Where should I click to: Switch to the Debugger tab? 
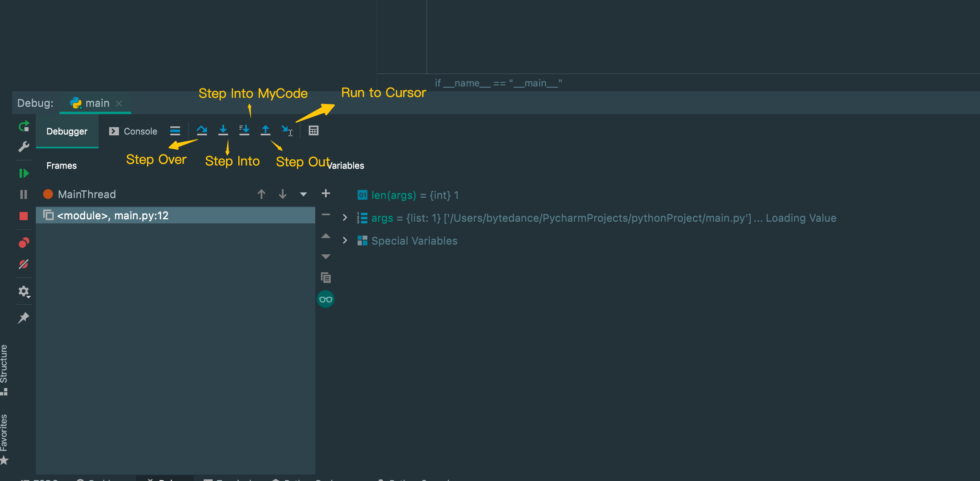(67, 131)
